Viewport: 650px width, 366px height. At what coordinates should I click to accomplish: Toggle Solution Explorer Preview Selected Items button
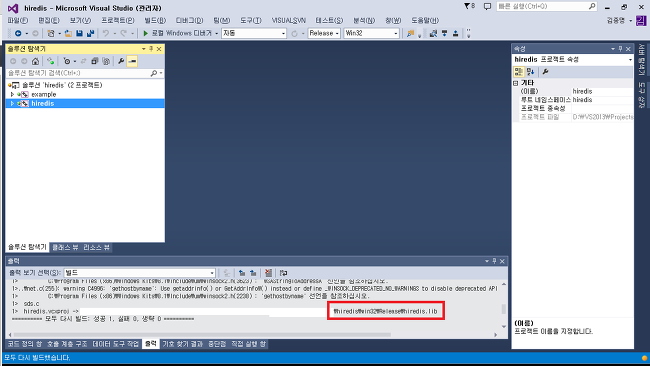[x=132, y=61]
